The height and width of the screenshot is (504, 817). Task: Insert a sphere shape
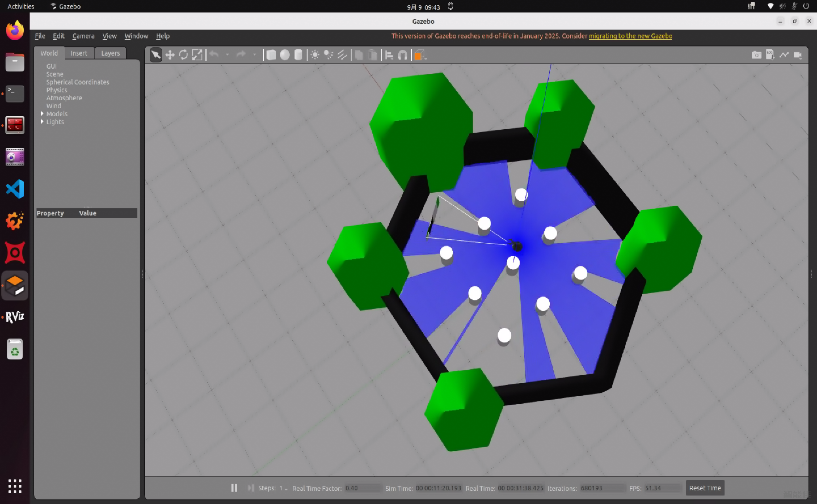point(285,55)
